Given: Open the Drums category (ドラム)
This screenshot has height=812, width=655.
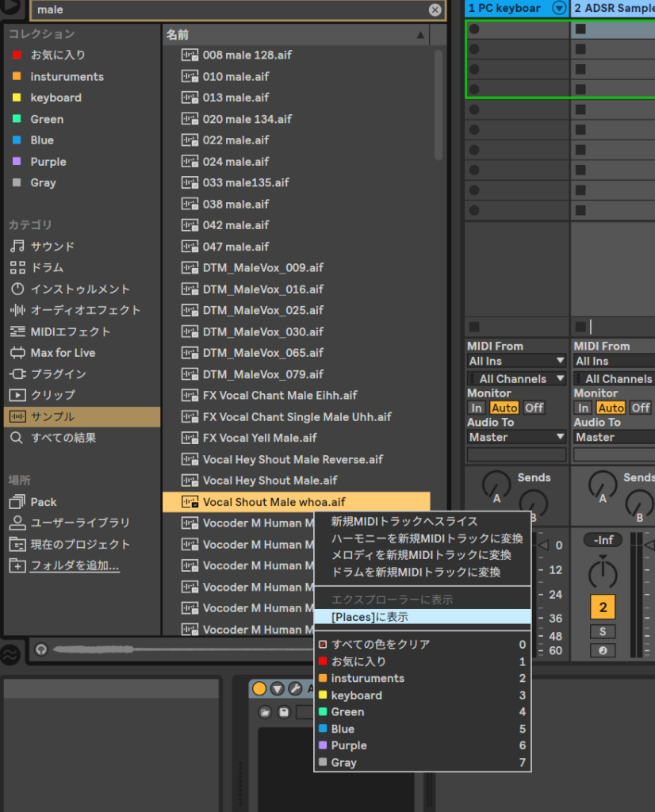Looking at the screenshot, I should pos(47,267).
